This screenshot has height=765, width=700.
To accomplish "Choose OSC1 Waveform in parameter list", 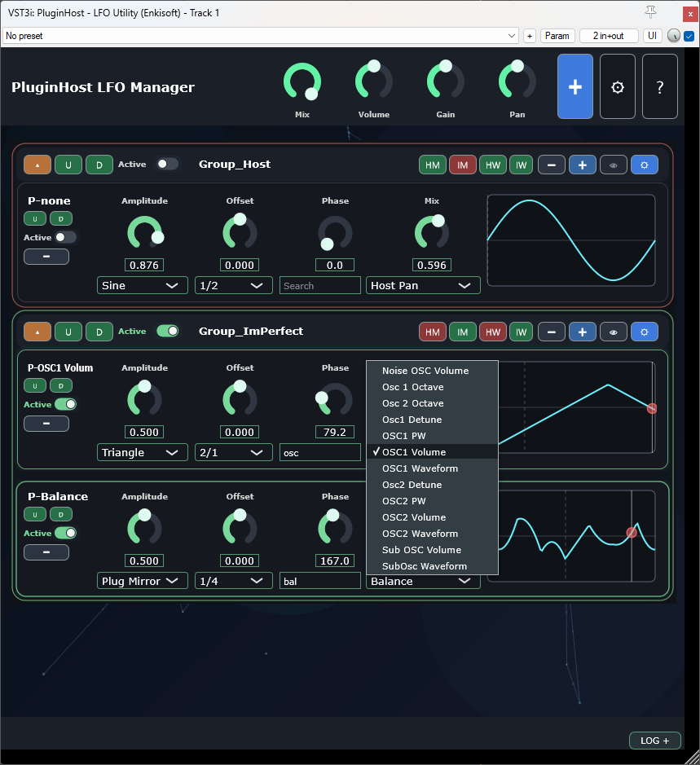I will [x=432, y=468].
